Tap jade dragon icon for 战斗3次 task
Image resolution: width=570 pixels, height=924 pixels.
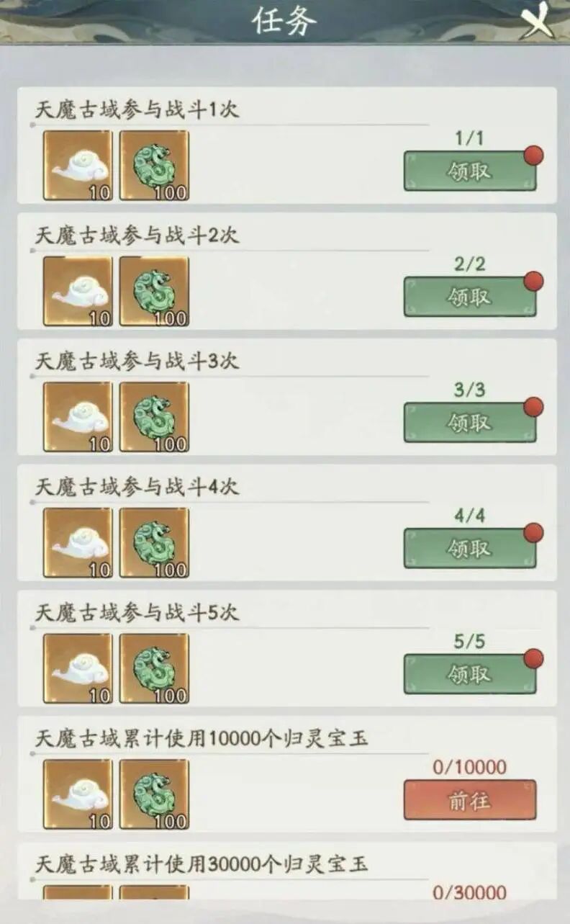click(x=154, y=417)
